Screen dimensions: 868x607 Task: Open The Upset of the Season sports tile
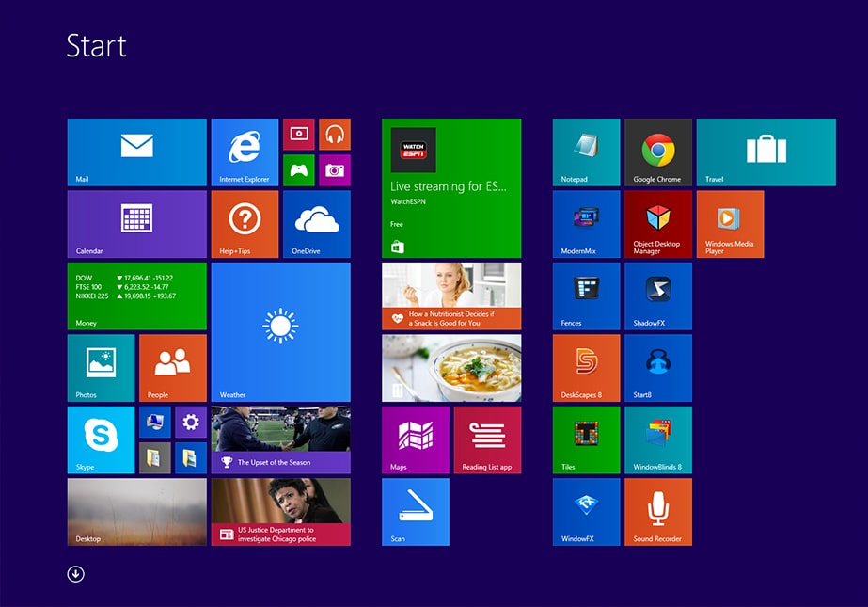pos(280,440)
